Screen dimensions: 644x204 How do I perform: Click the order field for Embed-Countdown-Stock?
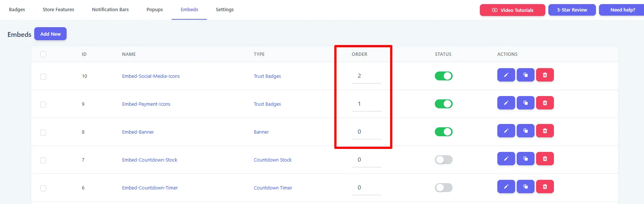coord(367,160)
